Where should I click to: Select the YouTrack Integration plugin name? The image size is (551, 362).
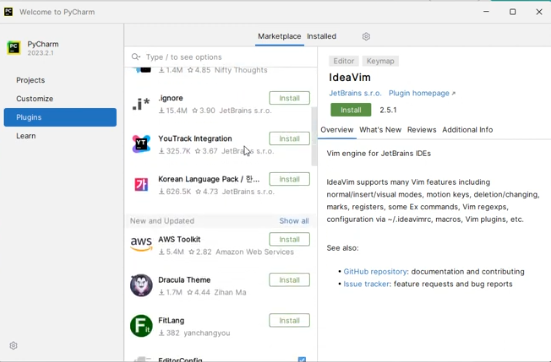pos(195,138)
